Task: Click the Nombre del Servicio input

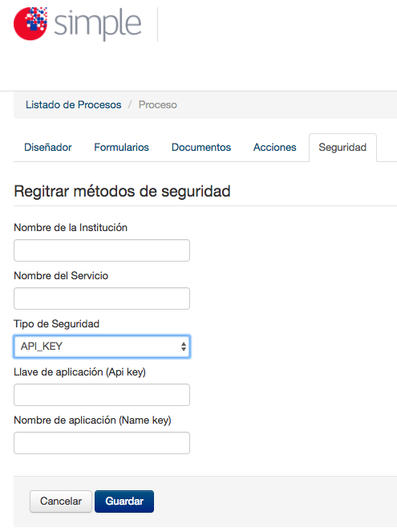Action: [102, 298]
